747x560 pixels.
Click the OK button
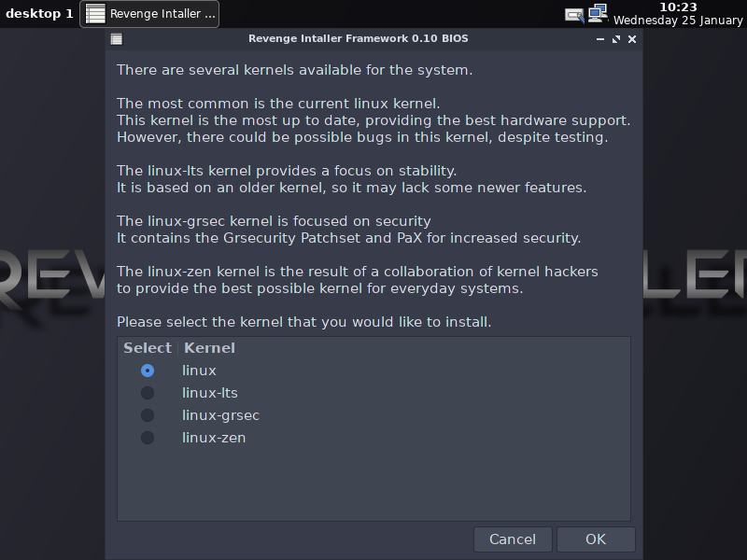coord(596,539)
